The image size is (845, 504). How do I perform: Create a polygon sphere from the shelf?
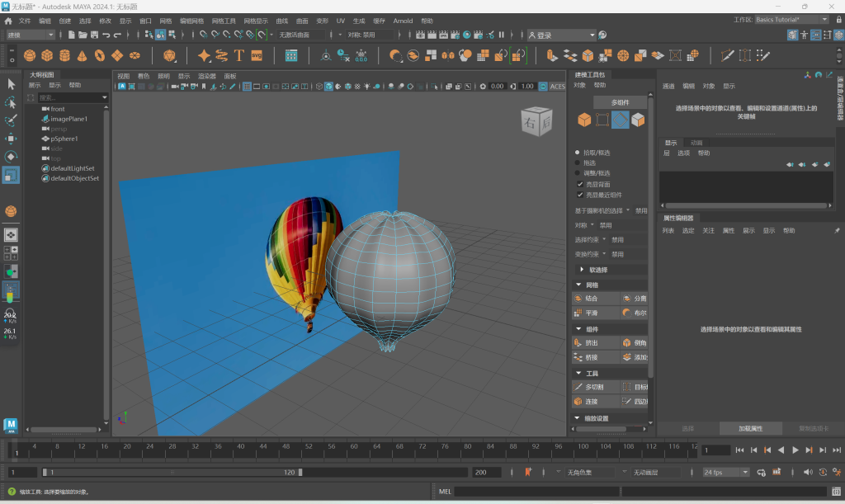30,55
